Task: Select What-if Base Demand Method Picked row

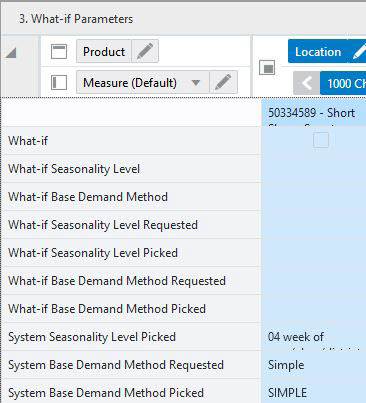Action: tap(132, 309)
